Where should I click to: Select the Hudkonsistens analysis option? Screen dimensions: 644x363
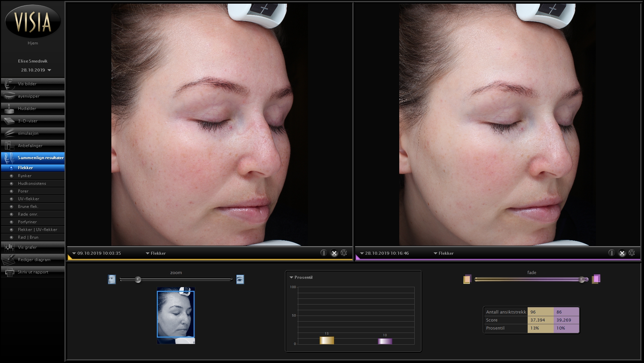coord(33,184)
